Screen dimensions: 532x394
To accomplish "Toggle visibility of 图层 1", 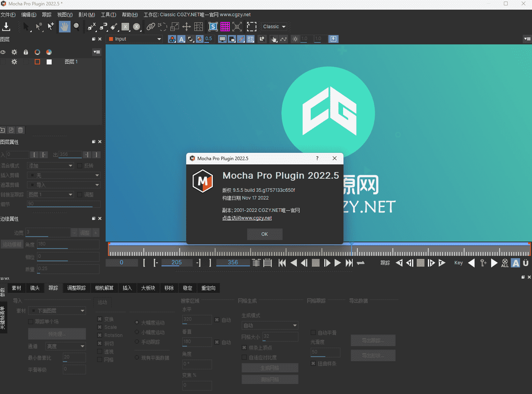I will (3, 62).
